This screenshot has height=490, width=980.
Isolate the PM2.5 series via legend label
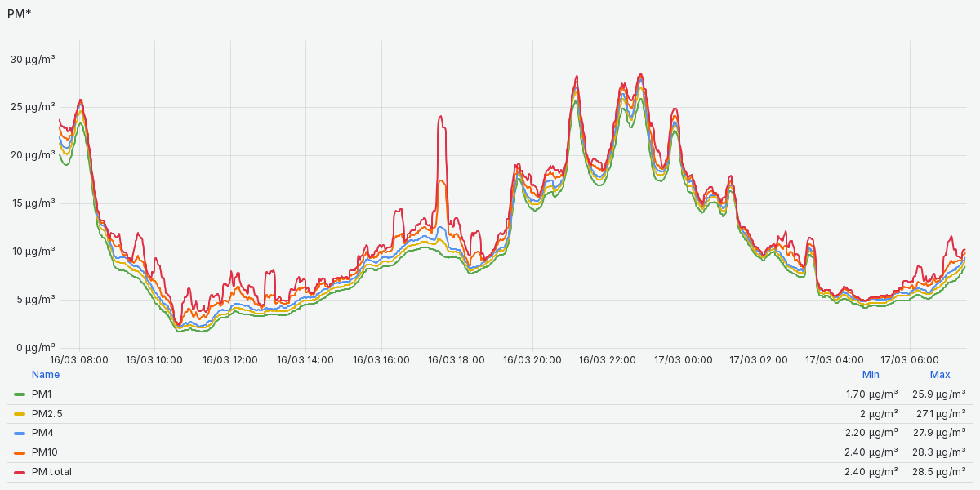(x=47, y=414)
